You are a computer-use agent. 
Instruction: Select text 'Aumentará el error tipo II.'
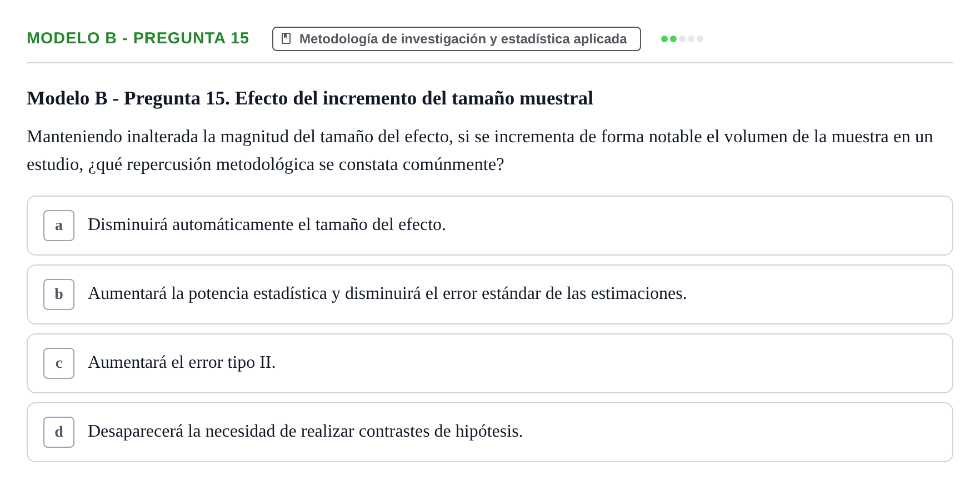pyautogui.click(x=182, y=362)
